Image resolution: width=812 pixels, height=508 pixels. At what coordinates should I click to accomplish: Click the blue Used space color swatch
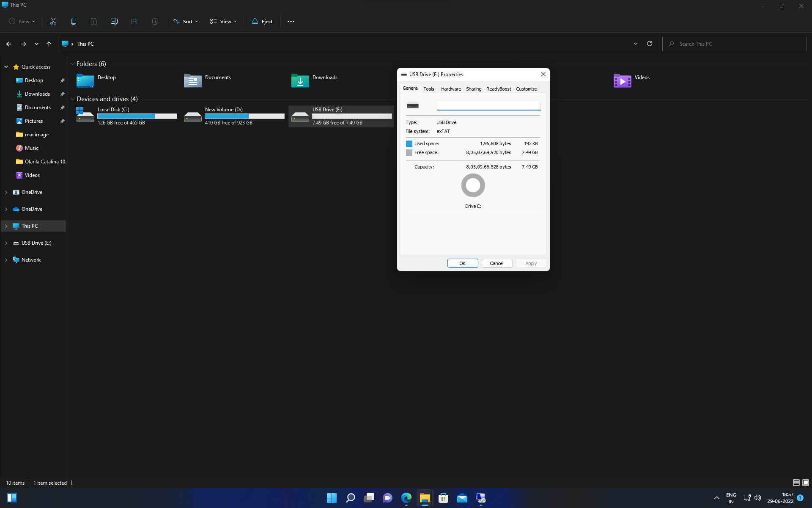pos(409,144)
